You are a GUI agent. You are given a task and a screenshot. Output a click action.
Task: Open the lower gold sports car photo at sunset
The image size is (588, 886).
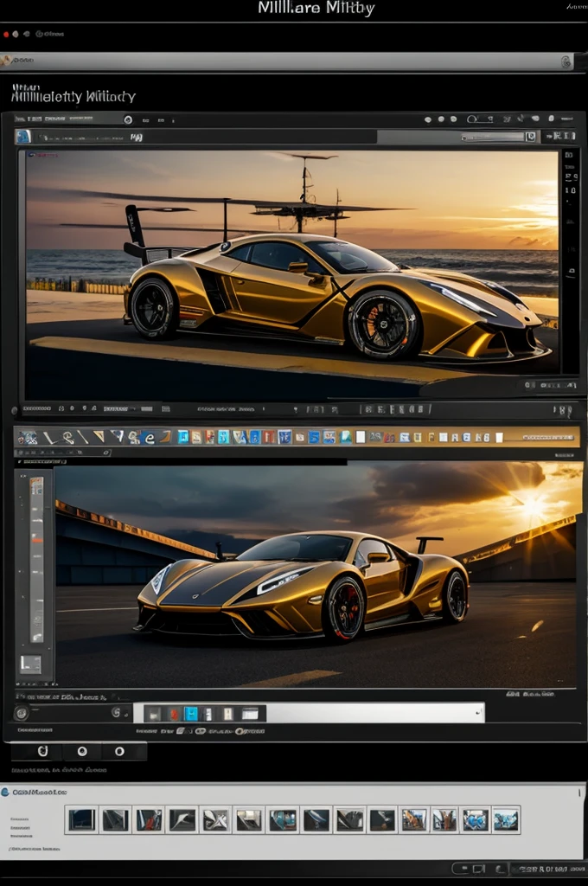click(x=316, y=575)
